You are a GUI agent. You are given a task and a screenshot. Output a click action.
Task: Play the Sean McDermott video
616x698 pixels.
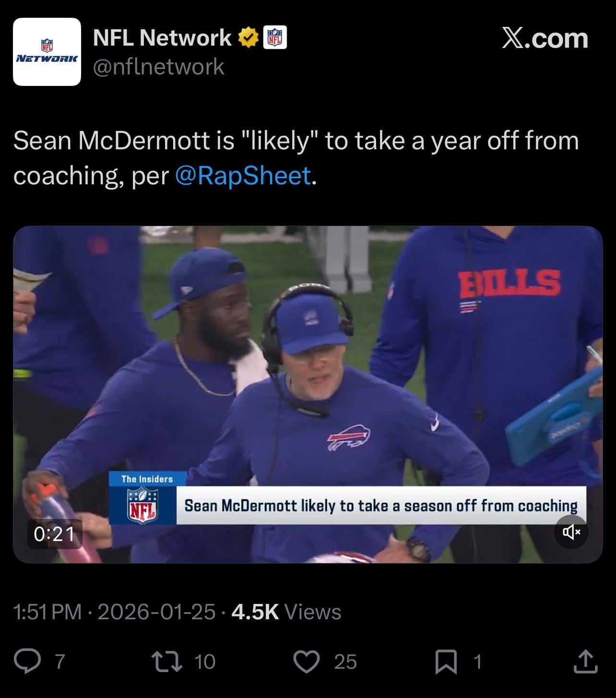(x=308, y=394)
